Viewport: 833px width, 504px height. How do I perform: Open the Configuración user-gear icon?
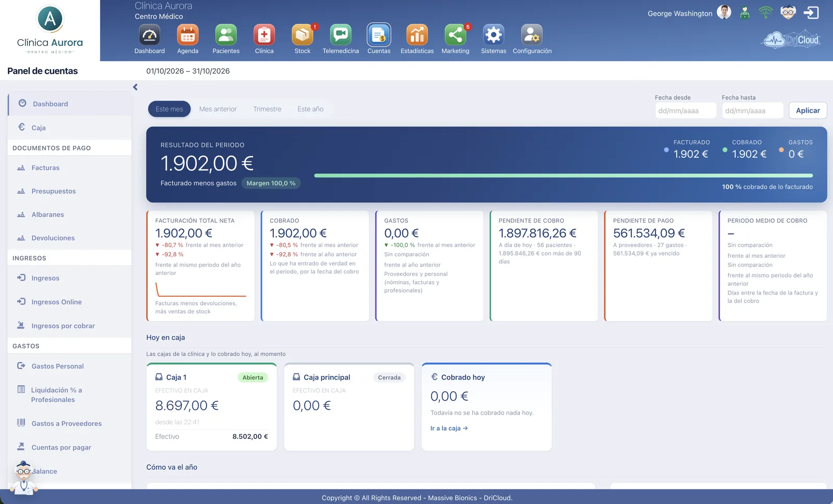click(532, 35)
